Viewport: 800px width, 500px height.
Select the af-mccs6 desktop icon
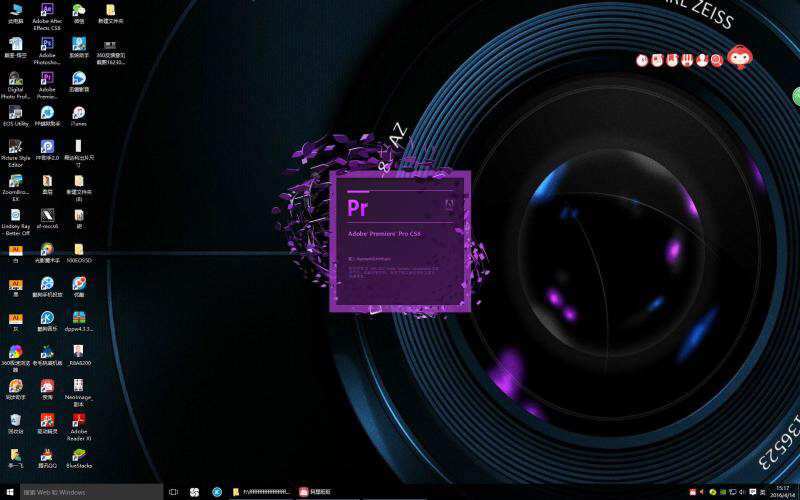tap(47, 218)
